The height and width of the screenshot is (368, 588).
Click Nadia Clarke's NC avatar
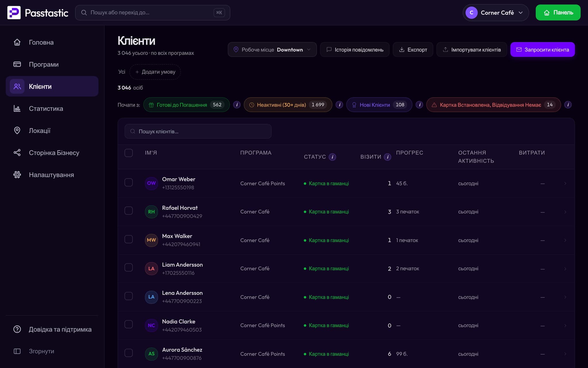151,325
